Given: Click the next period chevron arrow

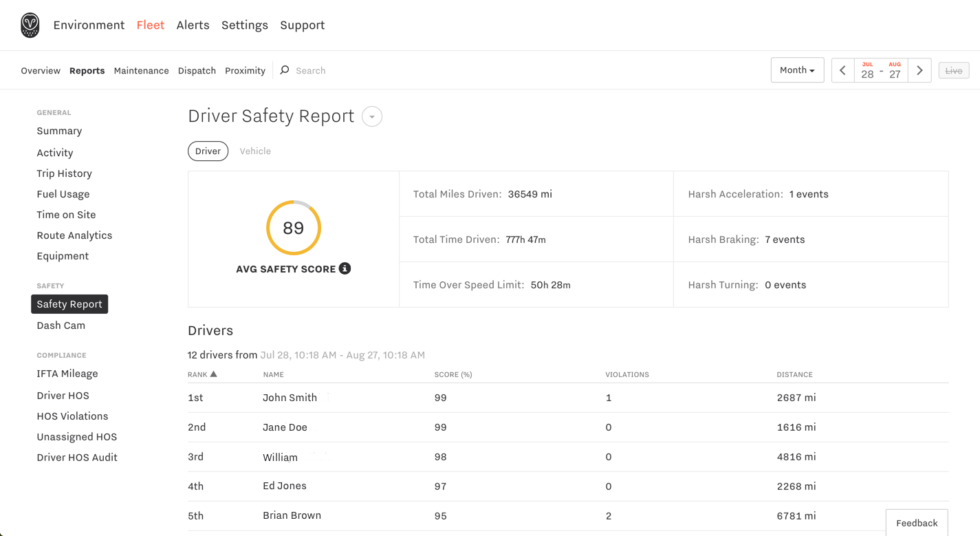Looking at the screenshot, I should pos(919,69).
